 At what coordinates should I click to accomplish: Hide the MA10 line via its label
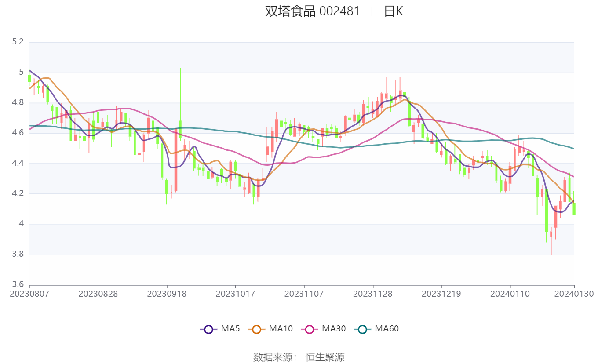pos(281,328)
